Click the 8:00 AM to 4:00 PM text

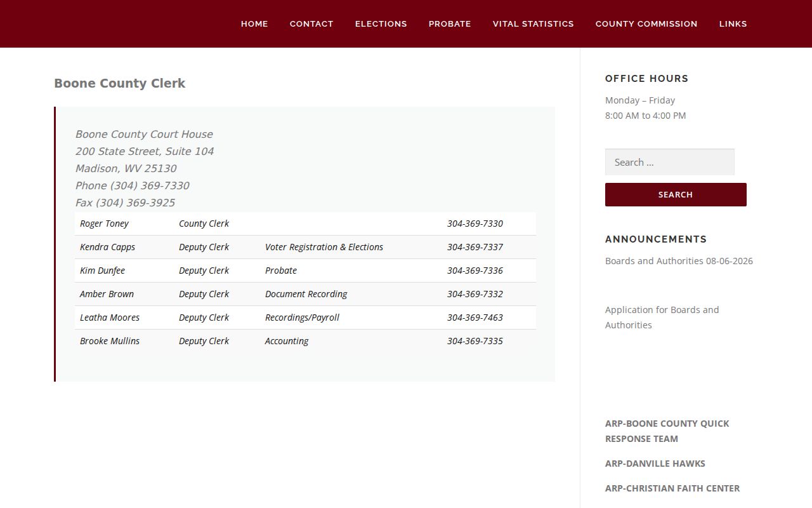pyautogui.click(x=645, y=116)
